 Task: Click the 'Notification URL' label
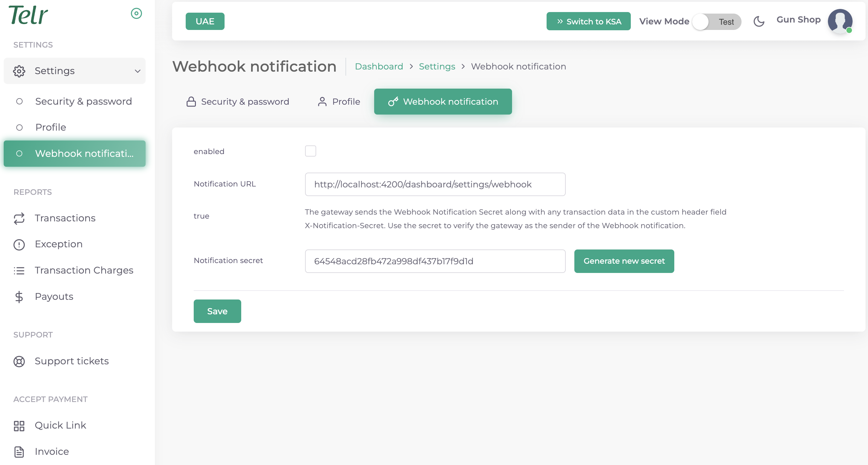pyautogui.click(x=225, y=184)
